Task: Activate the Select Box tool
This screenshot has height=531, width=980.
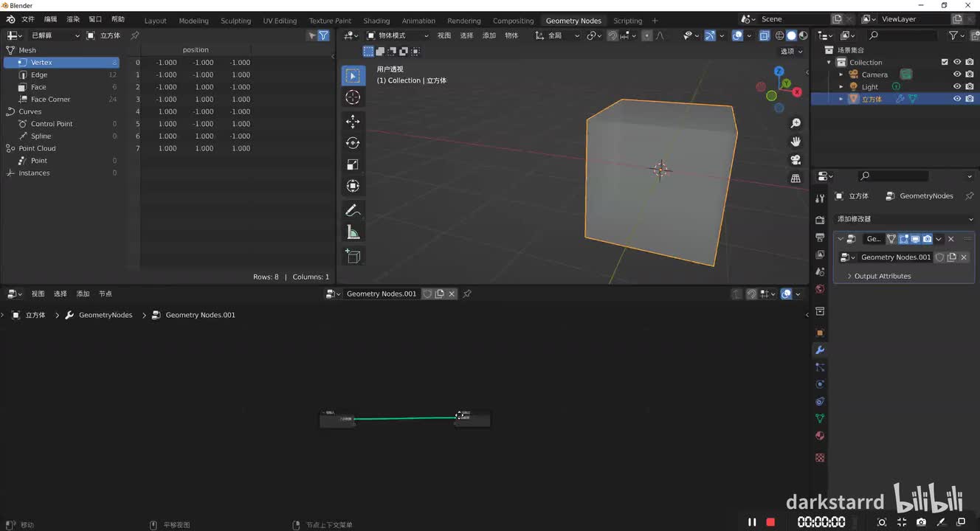Action: (x=353, y=75)
